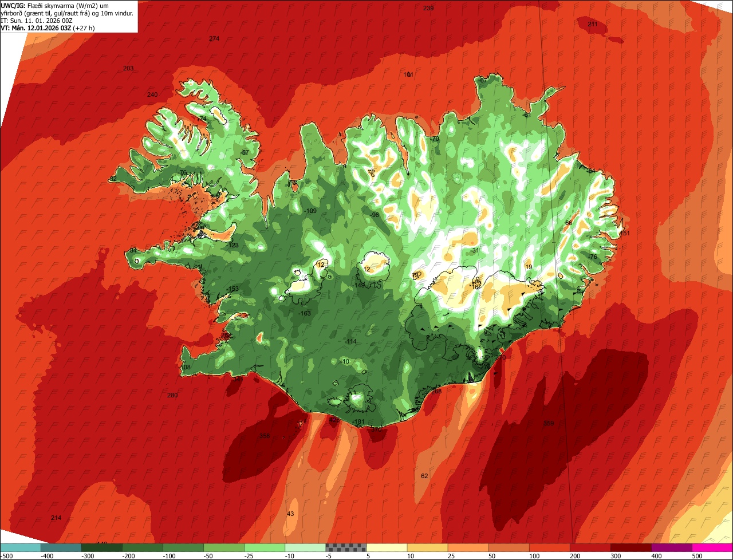
Task: Click the purple swatch between 400 and 500
Action: 671,547
